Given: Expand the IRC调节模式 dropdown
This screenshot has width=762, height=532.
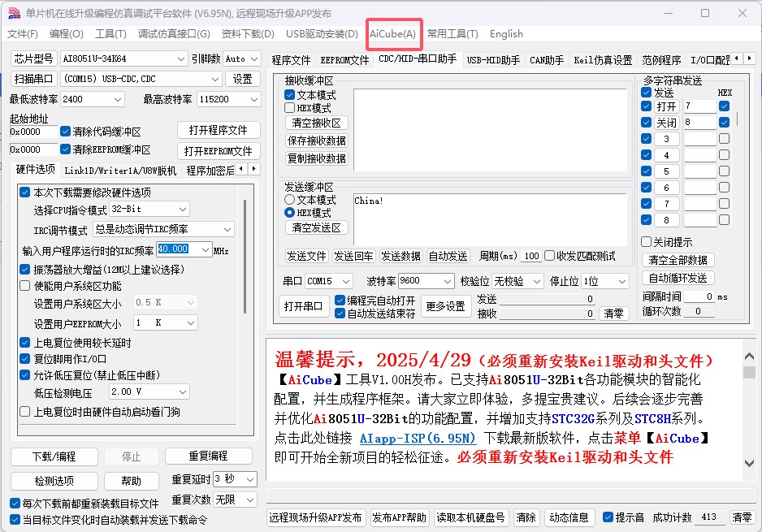Looking at the screenshot, I should coord(163,229).
